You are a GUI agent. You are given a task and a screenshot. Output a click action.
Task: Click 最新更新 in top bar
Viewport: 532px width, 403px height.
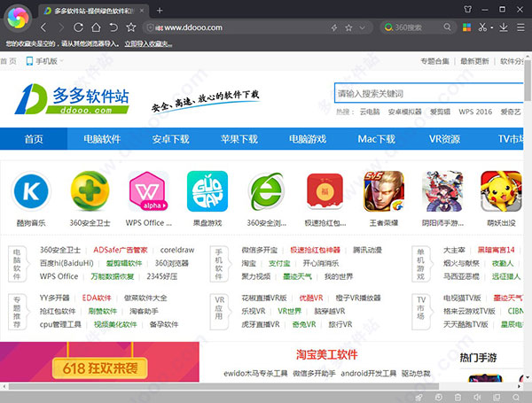[474, 61]
